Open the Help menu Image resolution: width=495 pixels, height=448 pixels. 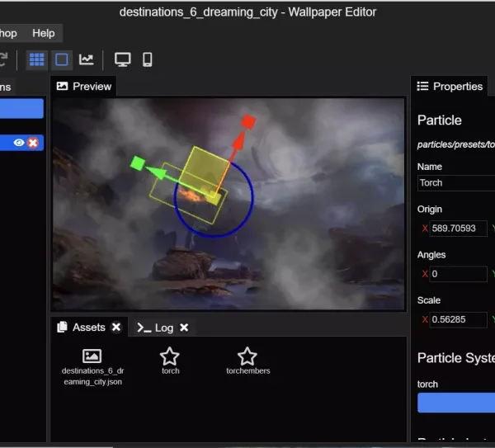pyautogui.click(x=44, y=33)
